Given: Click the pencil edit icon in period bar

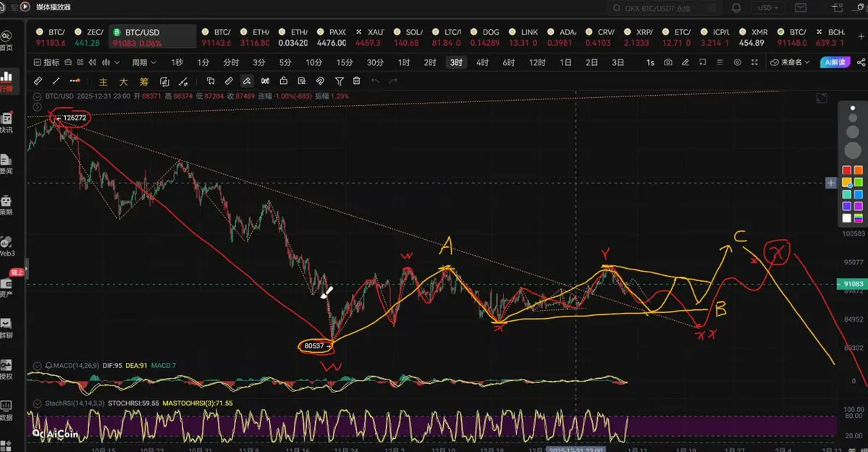Looking at the screenshot, I should pyautogui.click(x=686, y=62).
